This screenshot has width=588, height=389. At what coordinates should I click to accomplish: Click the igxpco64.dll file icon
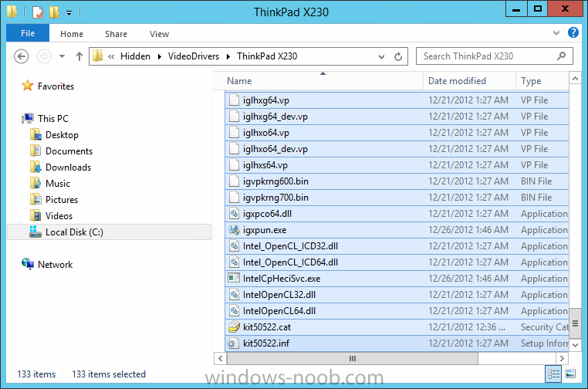[x=234, y=214]
